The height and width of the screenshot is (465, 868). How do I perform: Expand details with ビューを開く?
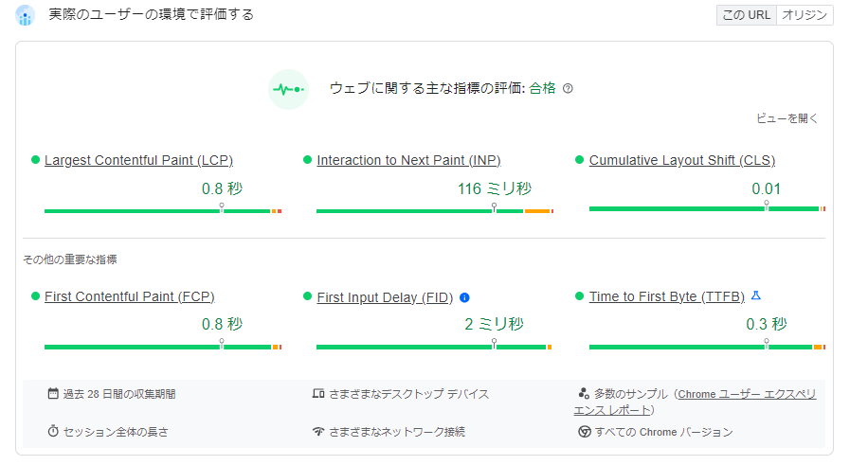point(787,118)
